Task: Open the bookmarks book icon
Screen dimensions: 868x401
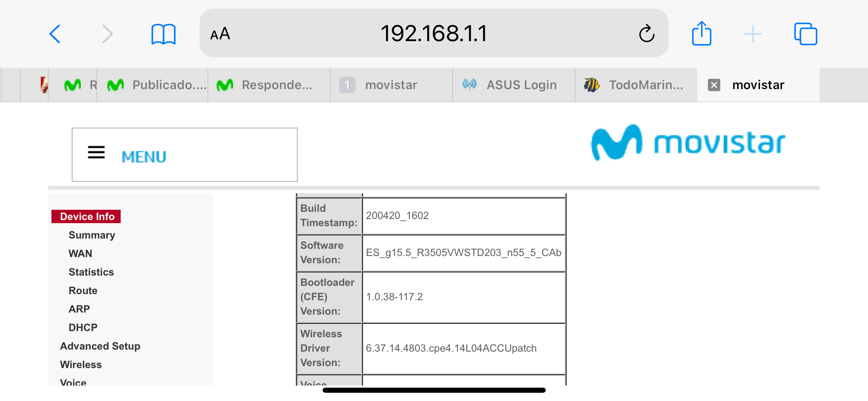Action: coord(164,34)
